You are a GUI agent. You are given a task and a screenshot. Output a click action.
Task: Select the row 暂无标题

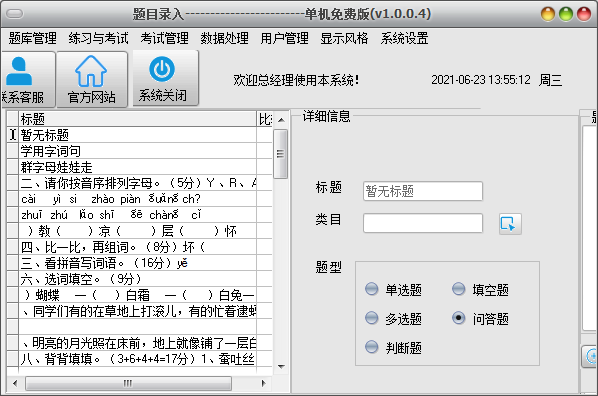point(137,135)
